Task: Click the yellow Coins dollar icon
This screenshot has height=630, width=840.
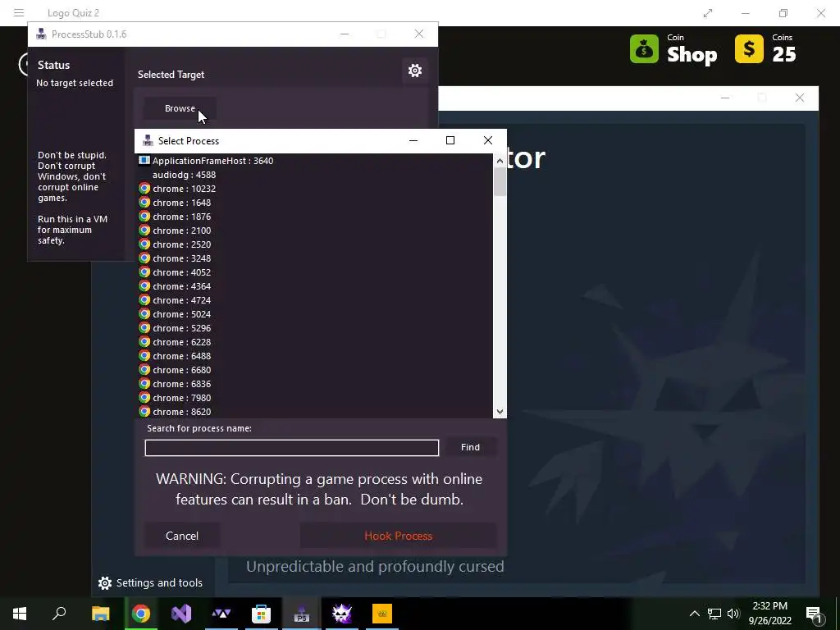Action: 749,49
